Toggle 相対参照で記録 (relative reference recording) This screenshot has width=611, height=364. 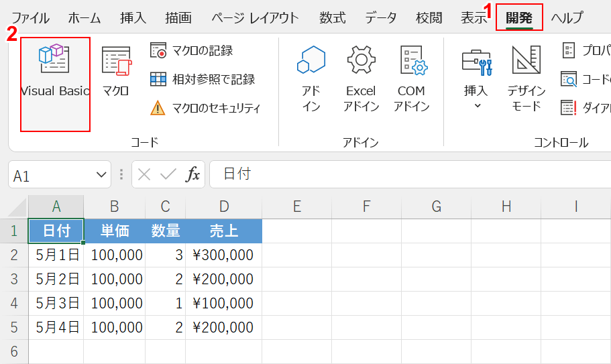tap(204, 79)
